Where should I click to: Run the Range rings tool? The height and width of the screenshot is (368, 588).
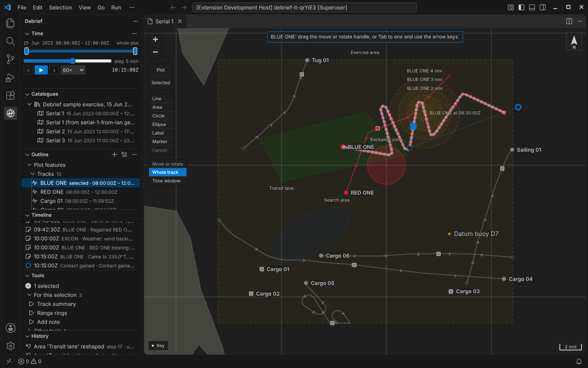[x=52, y=313]
